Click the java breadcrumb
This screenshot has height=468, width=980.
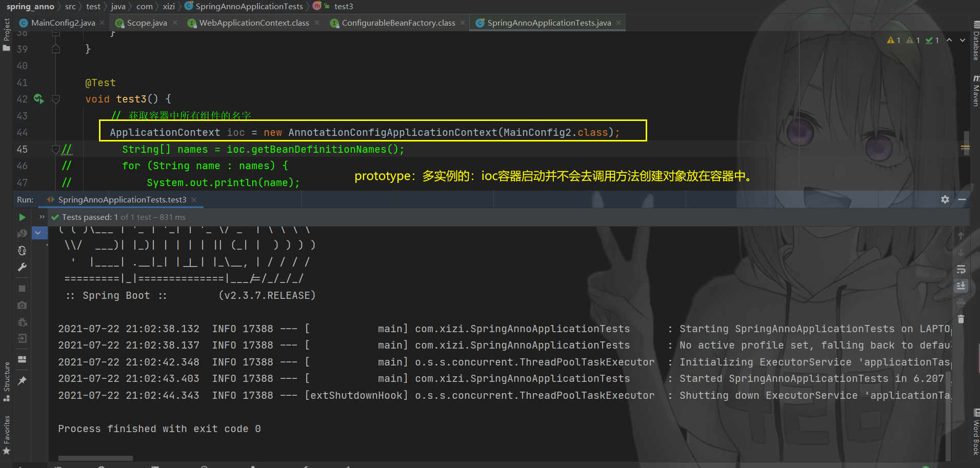118,6
